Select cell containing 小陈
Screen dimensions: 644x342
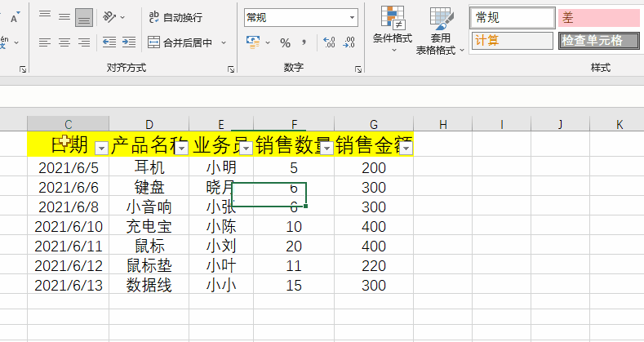pos(221,227)
